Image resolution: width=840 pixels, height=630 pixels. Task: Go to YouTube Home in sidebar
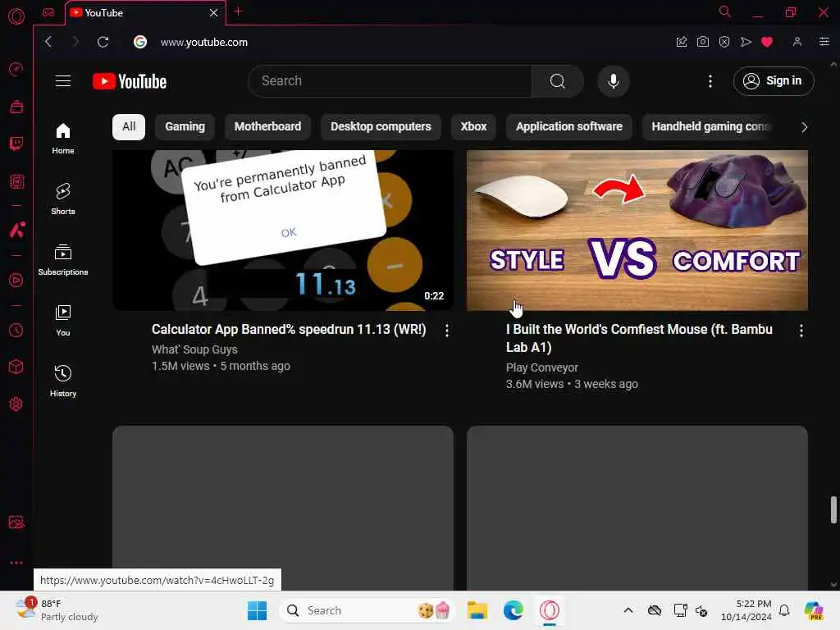click(63, 138)
